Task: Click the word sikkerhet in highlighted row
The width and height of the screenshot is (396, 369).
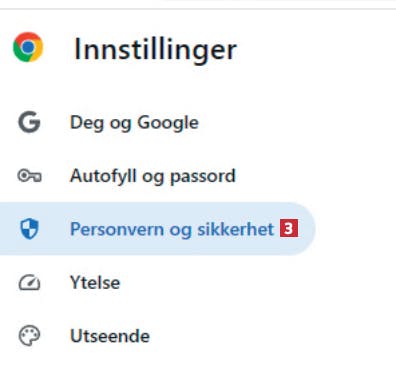Action: click(235, 229)
